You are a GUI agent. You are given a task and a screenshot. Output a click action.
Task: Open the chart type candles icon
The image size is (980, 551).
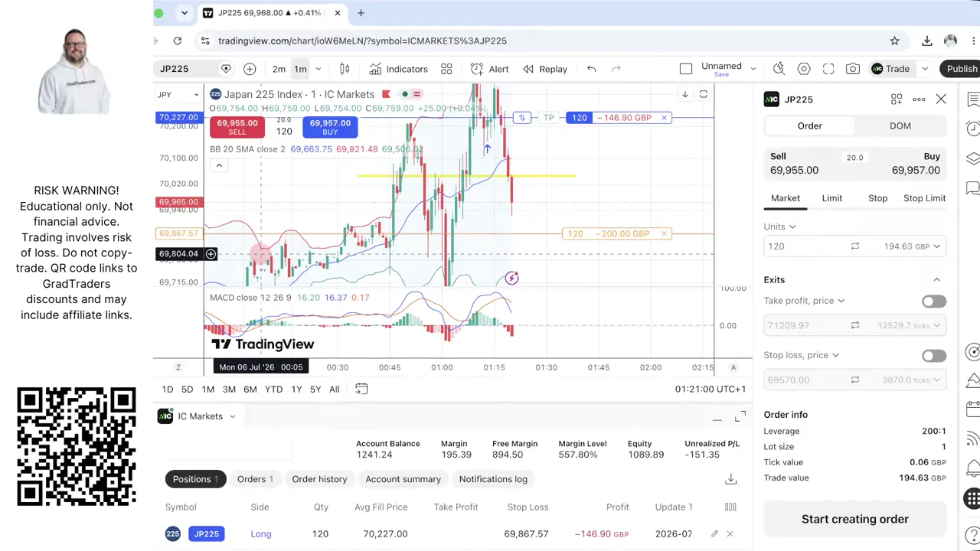coord(345,70)
